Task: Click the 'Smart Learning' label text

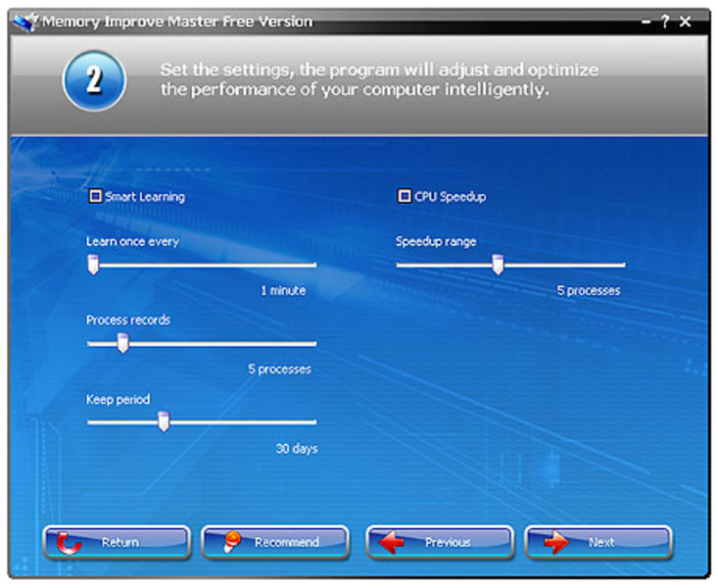Action: pyautogui.click(x=145, y=197)
